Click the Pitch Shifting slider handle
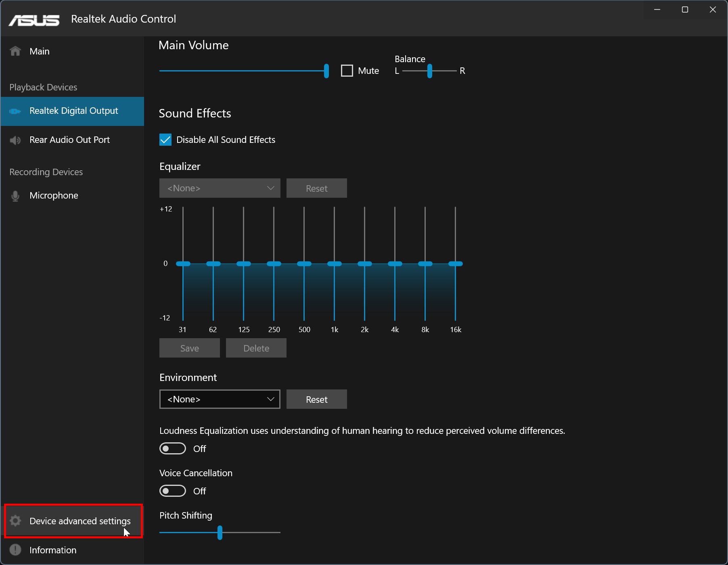Screen dimensions: 728x565 point(220,533)
